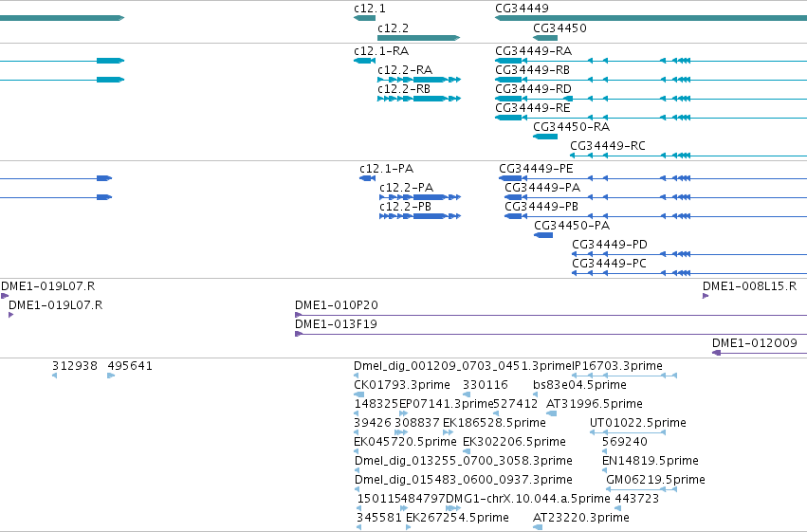Select the EK302206.5prime EST label
This screenshot has width=807, height=532.
pyautogui.click(x=514, y=443)
